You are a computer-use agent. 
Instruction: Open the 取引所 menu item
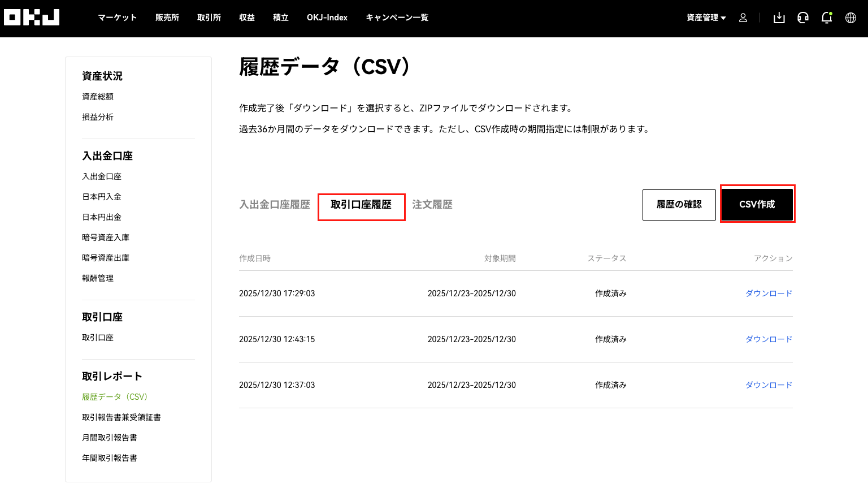[209, 18]
